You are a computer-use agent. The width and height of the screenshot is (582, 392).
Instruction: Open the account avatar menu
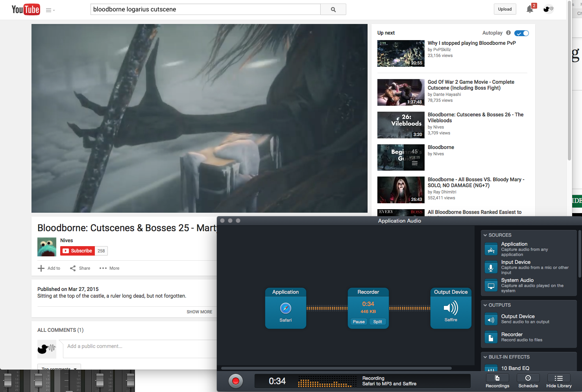coord(548,9)
